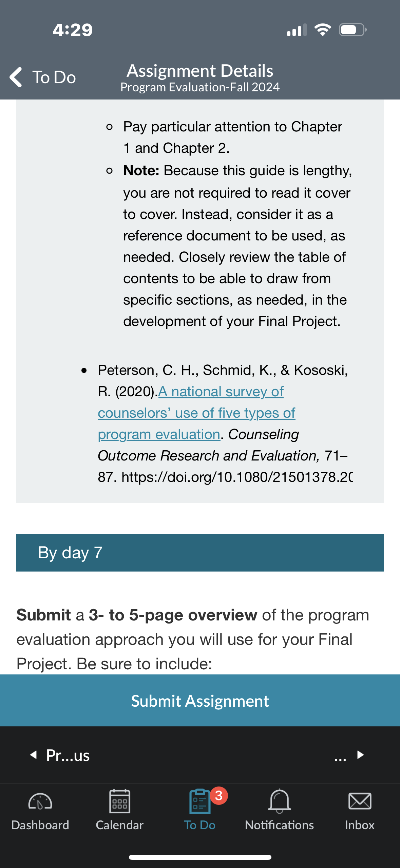Go to the previous assignment arrow
Screen dimensions: 400x868
(x=33, y=755)
